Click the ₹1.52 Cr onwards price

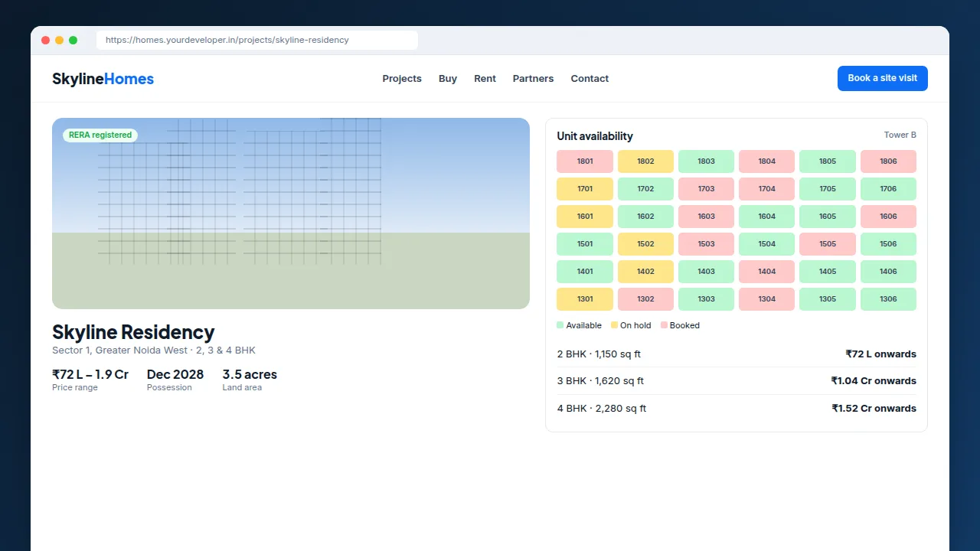874,409
